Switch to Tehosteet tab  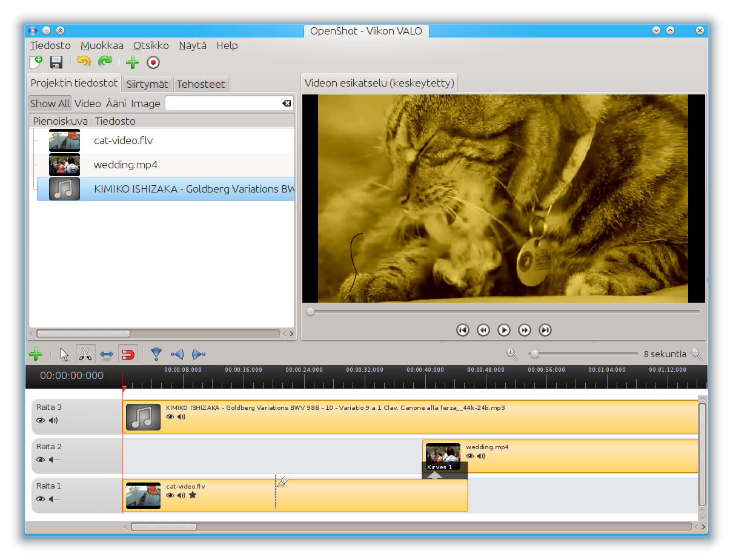pyautogui.click(x=201, y=84)
